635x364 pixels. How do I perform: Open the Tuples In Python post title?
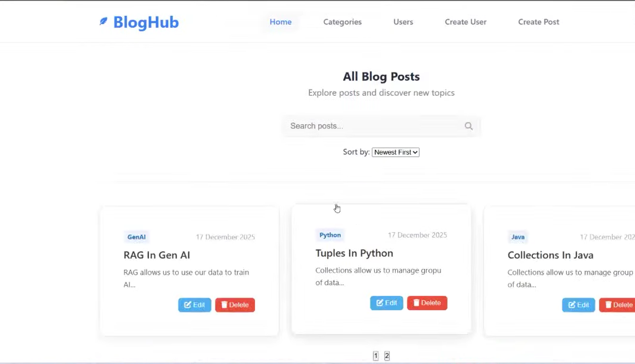pyautogui.click(x=354, y=253)
